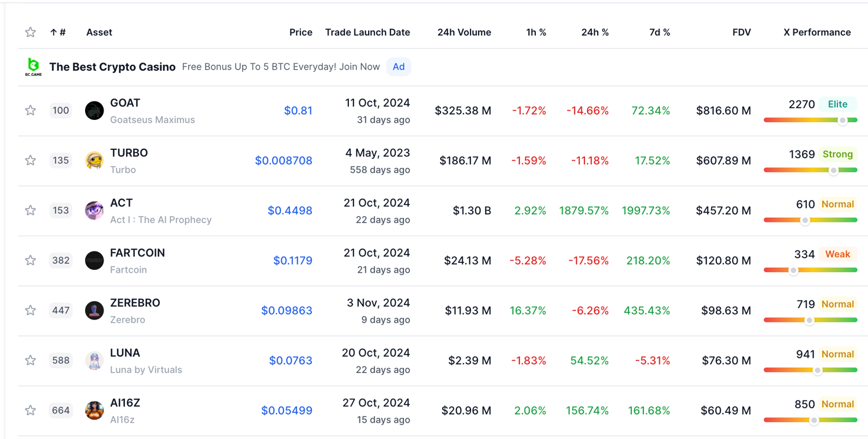Viewport: 868px width, 439px height.
Task: Click the ACT token avatar icon
Action: point(94,210)
